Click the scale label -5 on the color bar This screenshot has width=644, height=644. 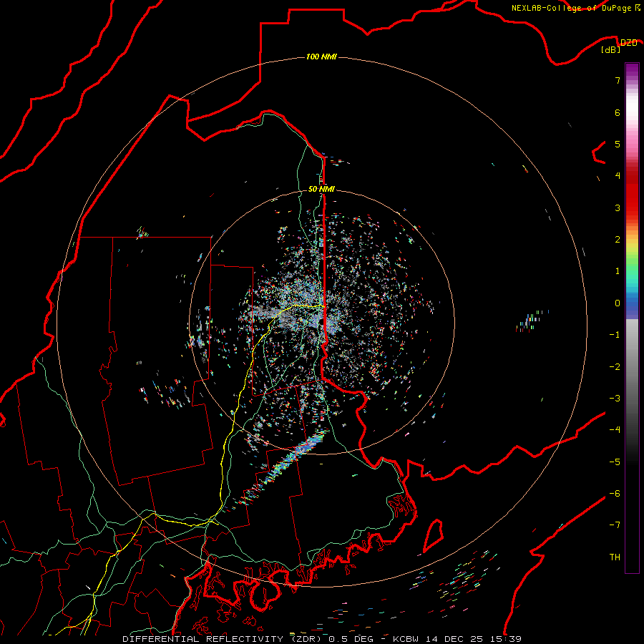click(x=615, y=462)
